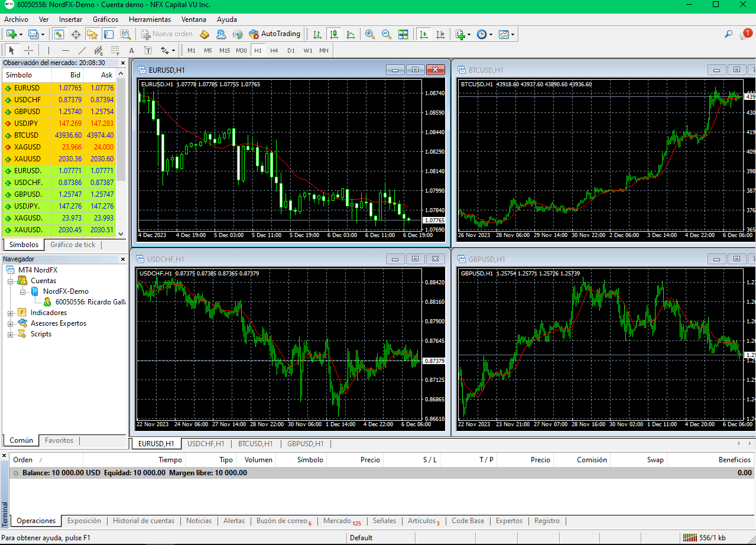Tile chart windows using the grid icon

tap(403, 34)
